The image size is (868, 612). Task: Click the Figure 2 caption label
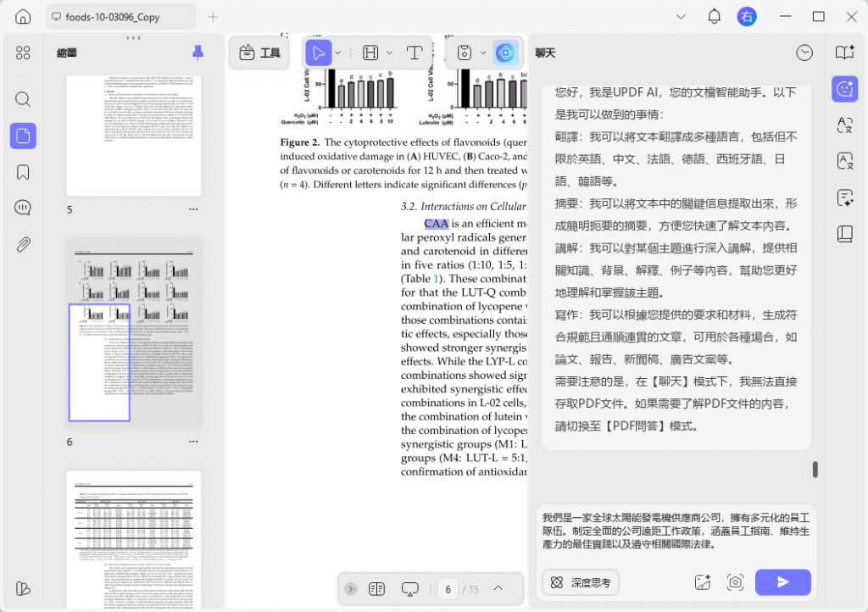click(x=299, y=142)
